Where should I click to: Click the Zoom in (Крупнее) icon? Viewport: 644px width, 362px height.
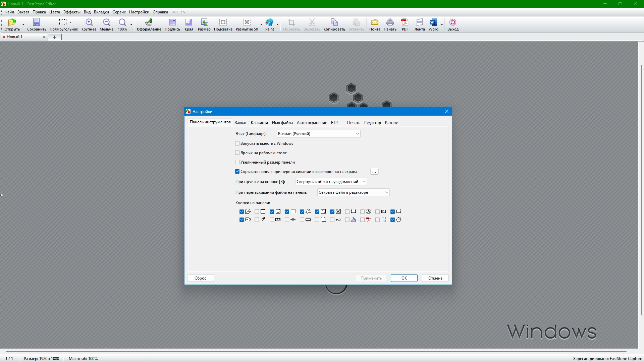point(89,22)
